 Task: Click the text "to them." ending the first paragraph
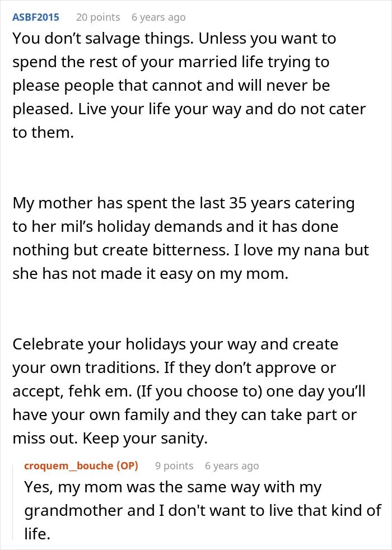pyautogui.click(x=43, y=133)
